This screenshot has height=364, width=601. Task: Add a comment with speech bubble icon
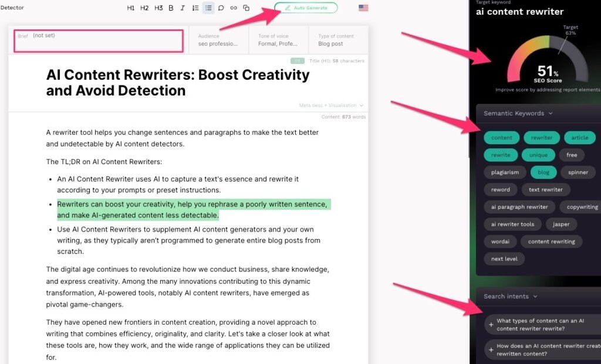[221, 8]
